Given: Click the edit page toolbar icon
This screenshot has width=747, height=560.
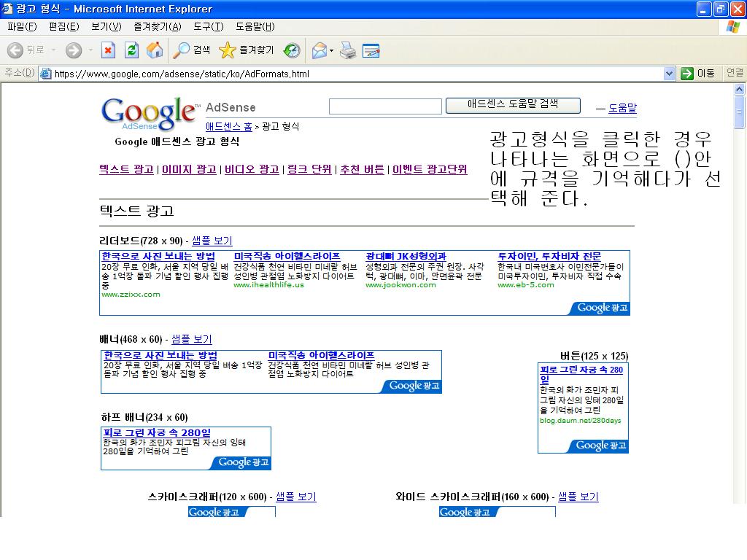Looking at the screenshot, I should pos(371,50).
